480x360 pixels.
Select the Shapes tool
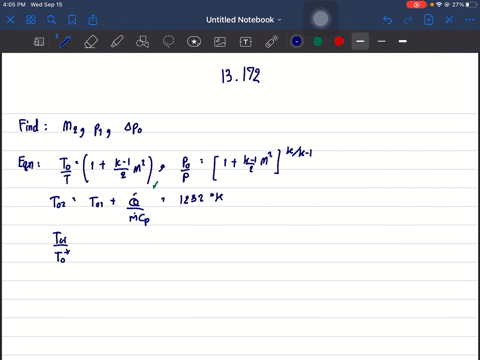142,42
